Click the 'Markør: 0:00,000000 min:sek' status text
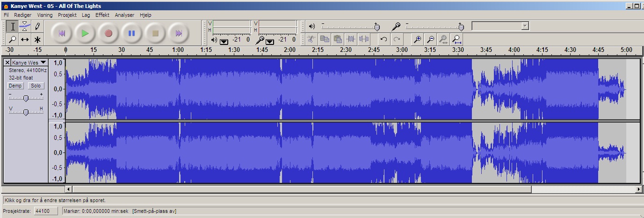 click(x=96, y=211)
